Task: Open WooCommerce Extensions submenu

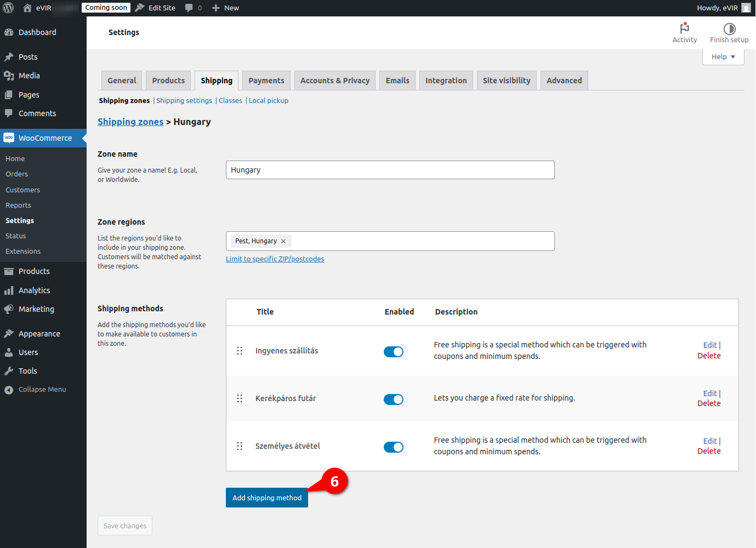Action: (x=23, y=252)
